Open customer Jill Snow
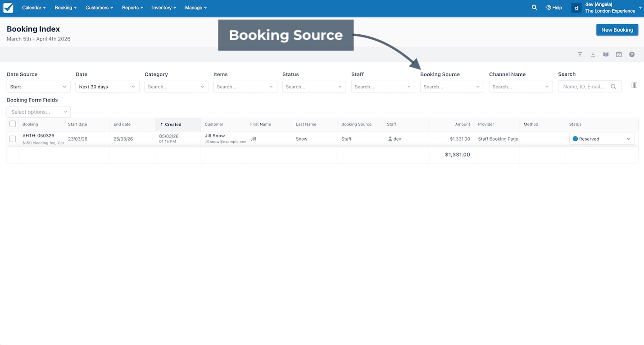 [x=215, y=136]
